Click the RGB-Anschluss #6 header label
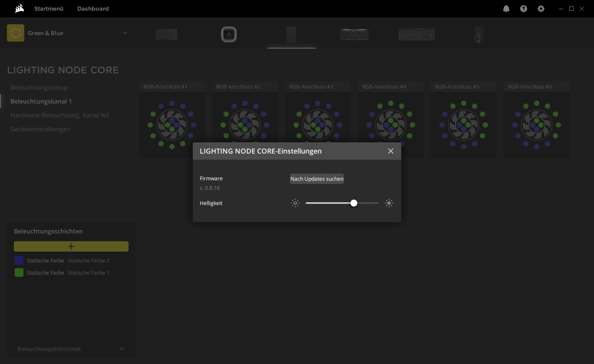Screen dimensions: 594x364 click(x=530, y=87)
